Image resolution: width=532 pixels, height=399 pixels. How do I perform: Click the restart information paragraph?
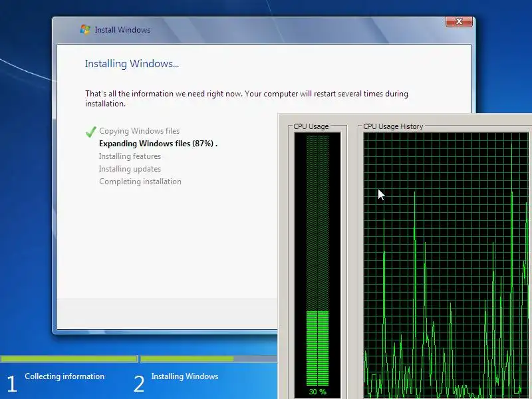(247, 98)
